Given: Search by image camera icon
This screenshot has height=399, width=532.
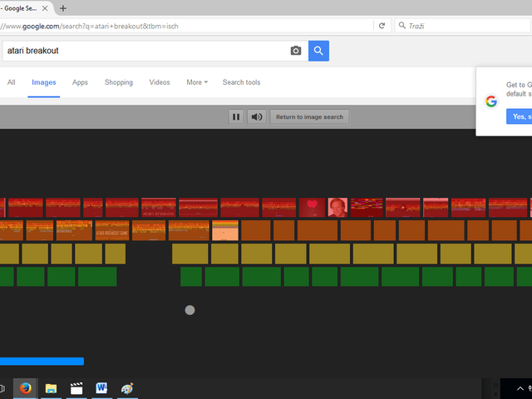Looking at the screenshot, I should (296, 51).
